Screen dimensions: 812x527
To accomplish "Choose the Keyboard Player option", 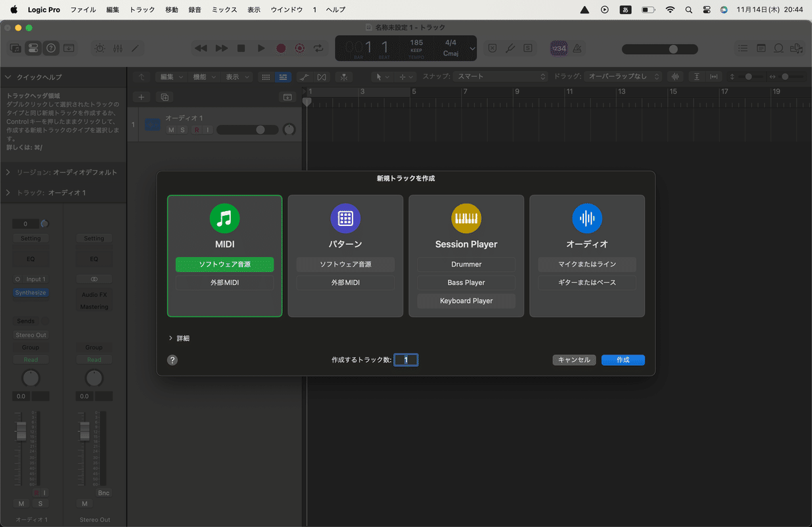I will (466, 300).
